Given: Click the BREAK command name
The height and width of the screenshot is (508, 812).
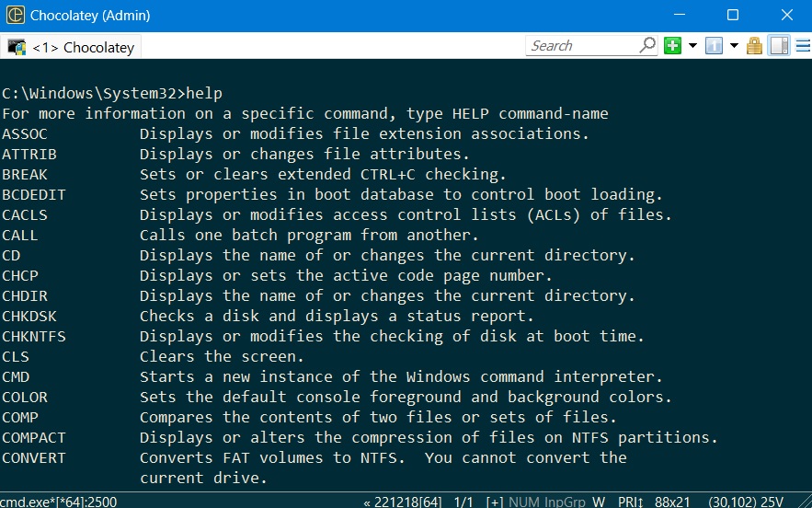Looking at the screenshot, I should 24,174.
